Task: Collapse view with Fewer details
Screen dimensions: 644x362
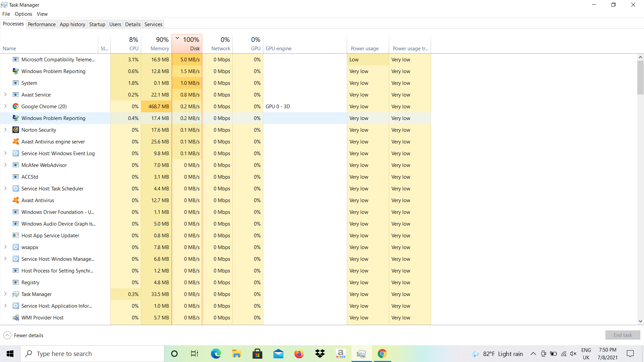Action: [x=23, y=336]
